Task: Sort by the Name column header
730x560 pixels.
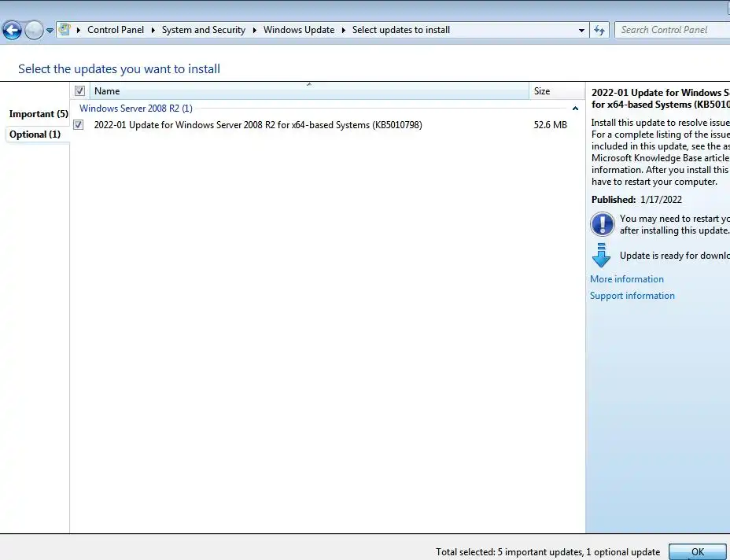Action: (309, 90)
